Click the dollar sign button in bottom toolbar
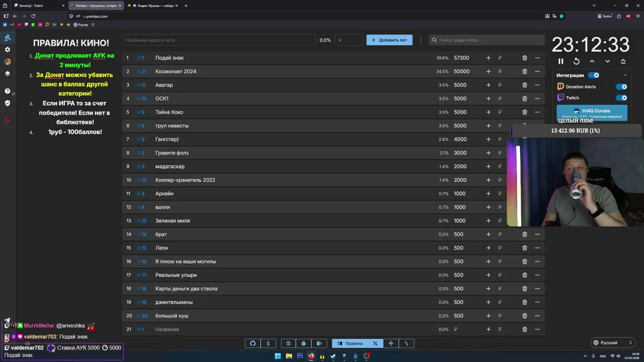This screenshot has height=362, width=644. click(x=268, y=343)
